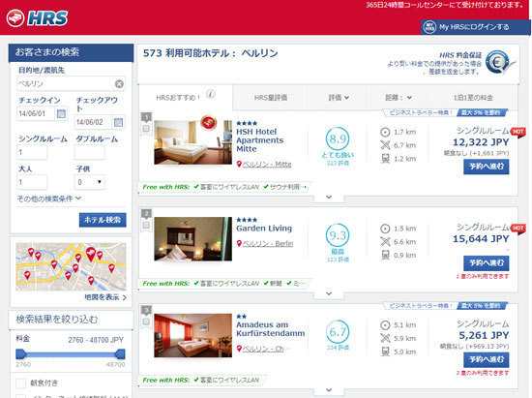Click Amadeus train station distance icon
Screen dimensions: 532x398
(385, 352)
